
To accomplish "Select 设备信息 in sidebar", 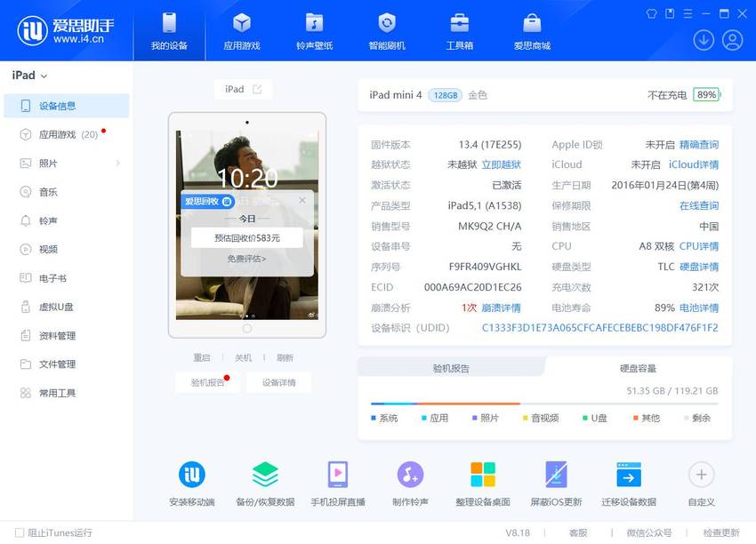I will click(x=67, y=106).
